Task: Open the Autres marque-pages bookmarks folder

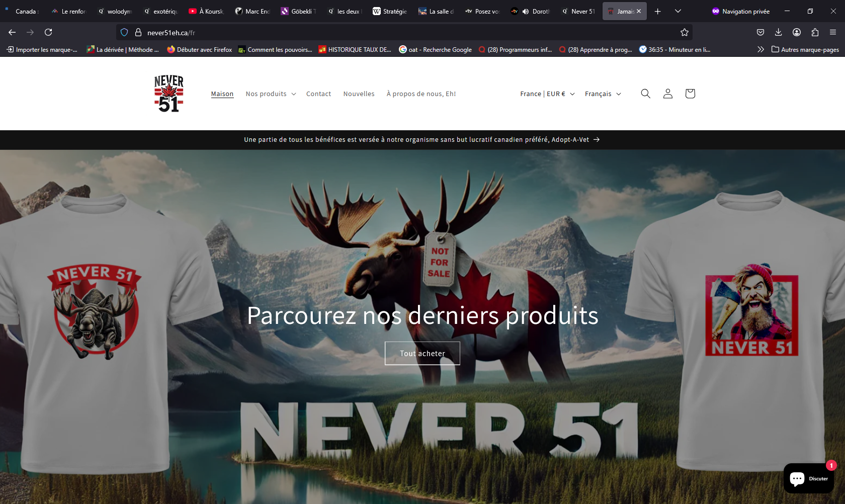Action: click(x=805, y=49)
